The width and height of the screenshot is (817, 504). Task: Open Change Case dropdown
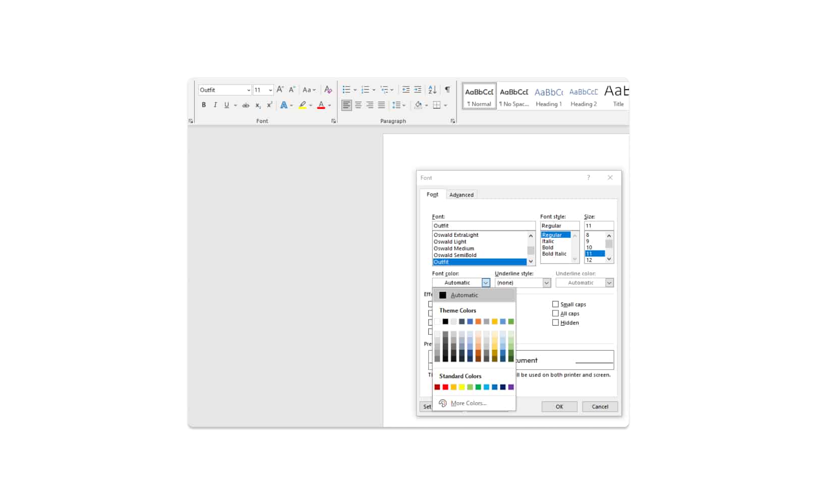[x=309, y=90]
